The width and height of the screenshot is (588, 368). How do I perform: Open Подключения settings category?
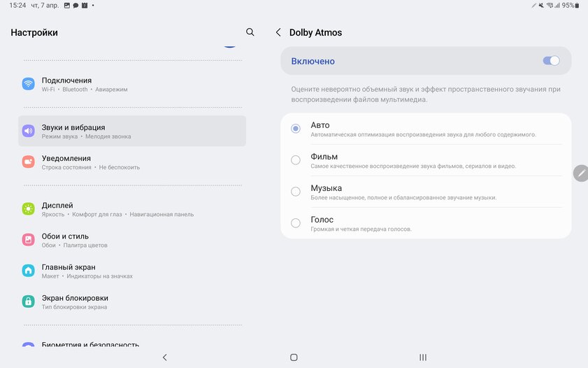coord(132,84)
